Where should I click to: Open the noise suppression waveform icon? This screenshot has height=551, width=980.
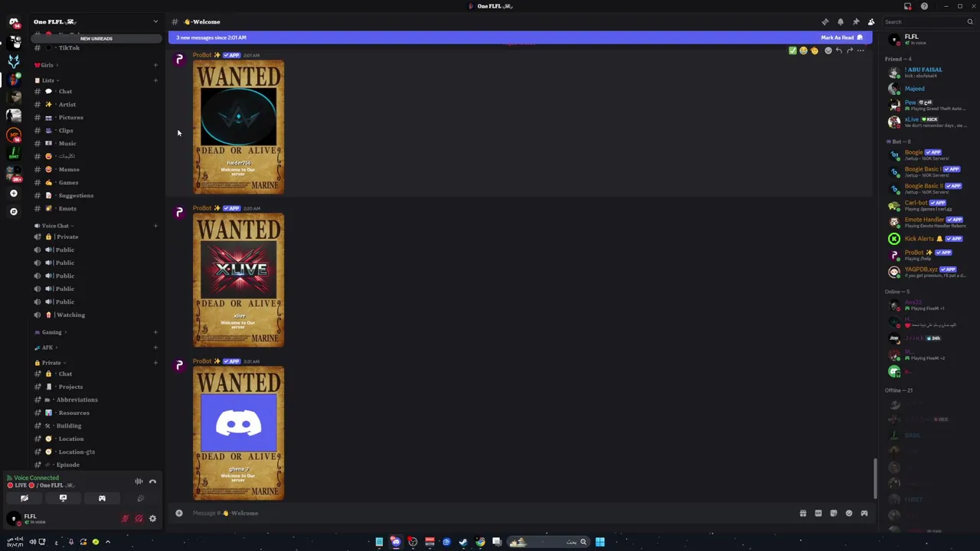(x=139, y=481)
